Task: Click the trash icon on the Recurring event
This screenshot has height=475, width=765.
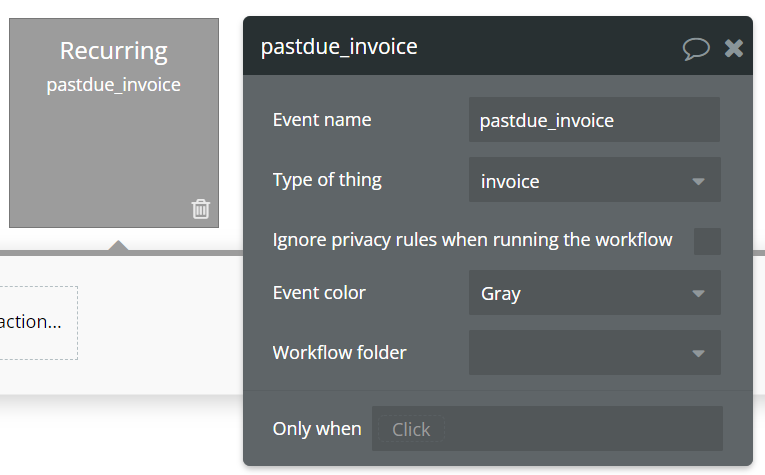Action: [201, 209]
